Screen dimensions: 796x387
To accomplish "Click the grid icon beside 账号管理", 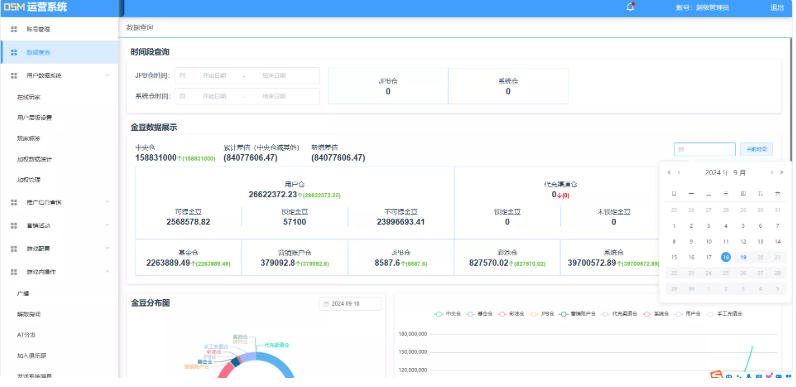I will tap(14, 29).
